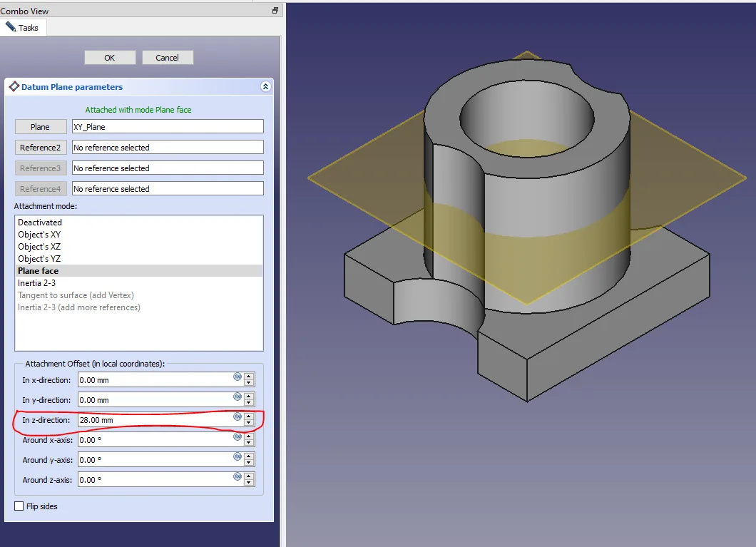Open expression editor for Around z-axis field
Image resolution: width=756 pixels, height=547 pixels.
(x=237, y=477)
